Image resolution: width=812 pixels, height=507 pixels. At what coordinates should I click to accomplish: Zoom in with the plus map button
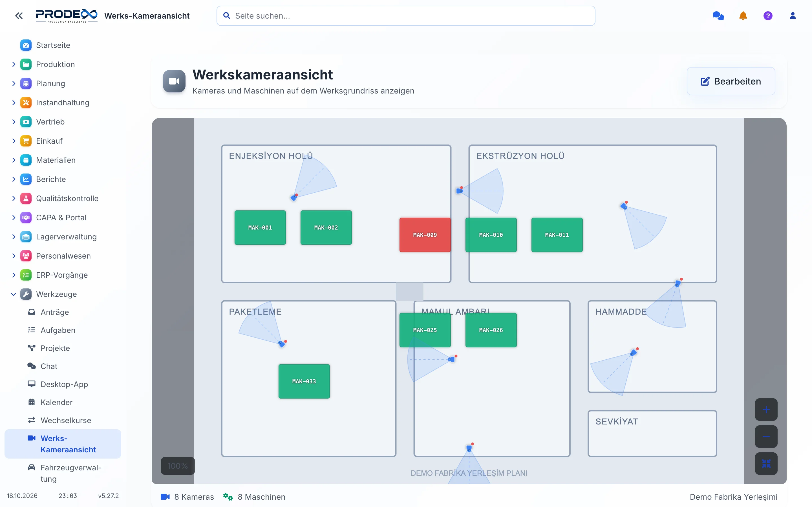coord(766,410)
